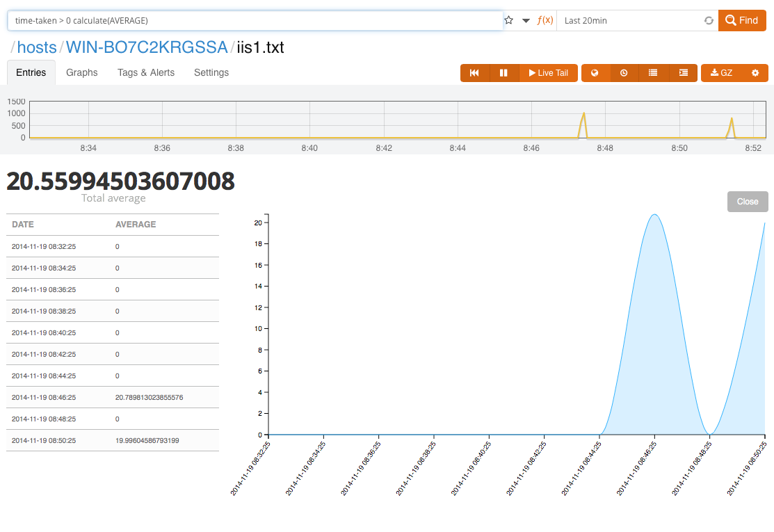Open the Last 20min time range selector
Screen dimensions: 774x532
[629, 21]
